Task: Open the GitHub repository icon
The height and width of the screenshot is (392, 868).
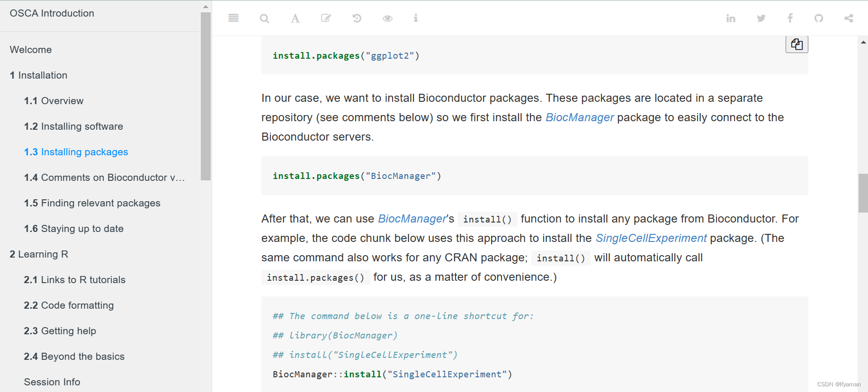Action: tap(819, 18)
